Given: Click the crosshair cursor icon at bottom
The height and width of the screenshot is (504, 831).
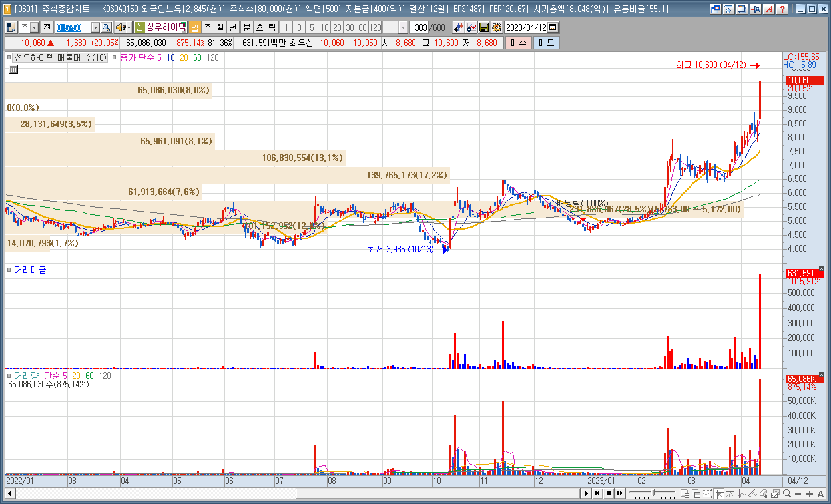Looking at the screenshot, I should 719,493.
